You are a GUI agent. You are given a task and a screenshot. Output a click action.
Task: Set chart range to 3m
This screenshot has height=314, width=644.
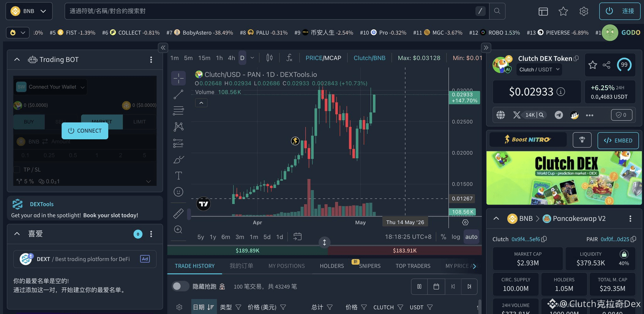coord(240,237)
